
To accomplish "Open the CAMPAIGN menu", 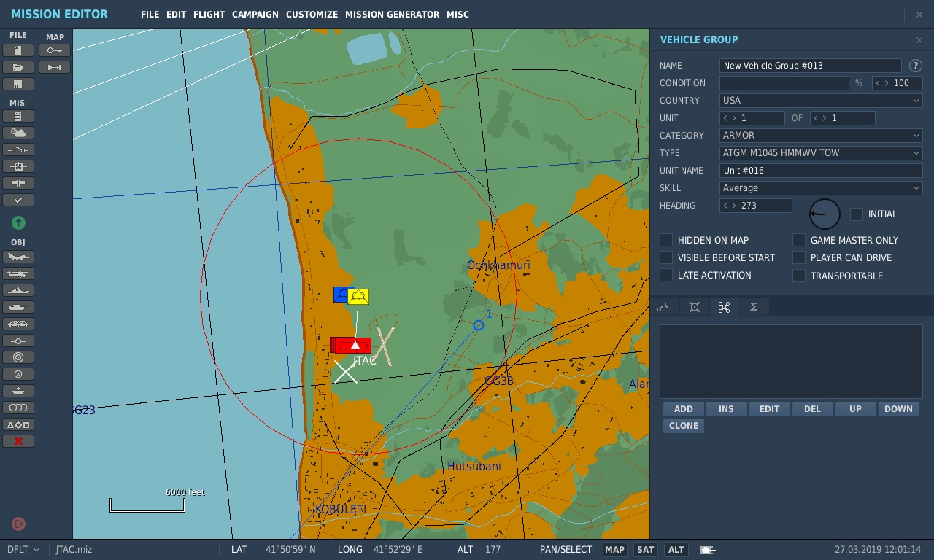I will click(255, 15).
